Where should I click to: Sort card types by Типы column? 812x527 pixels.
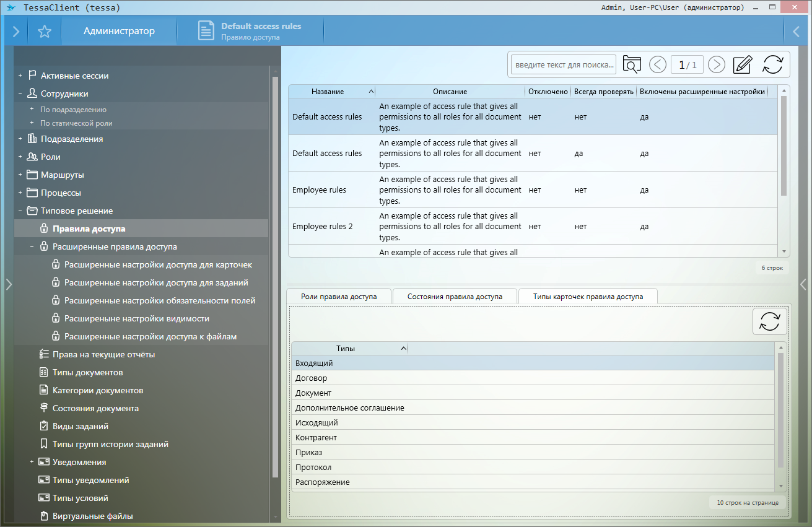tap(350, 349)
